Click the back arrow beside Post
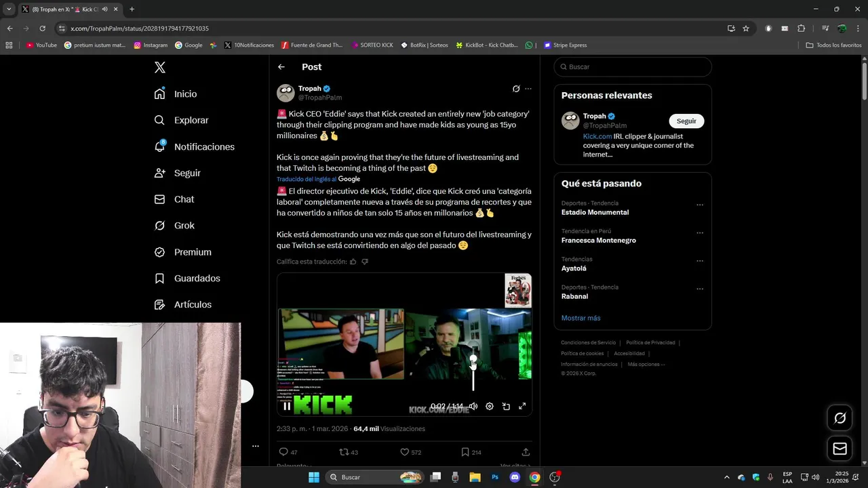This screenshot has height=488, width=868. pyautogui.click(x=281, y=67)
